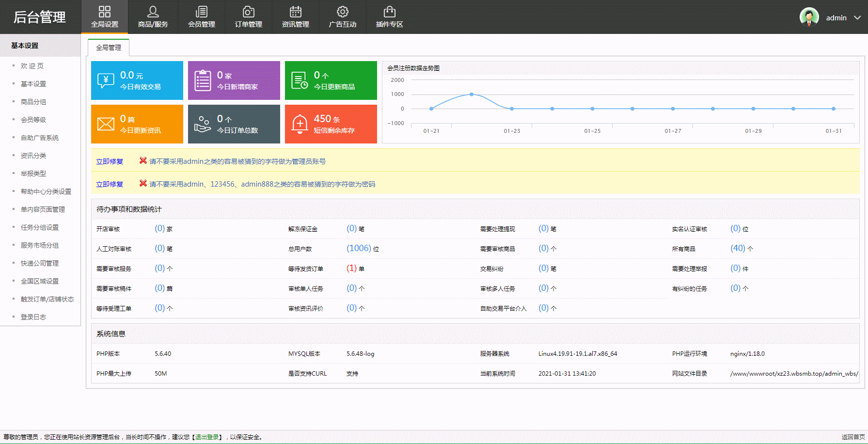Click the admin avatar picture
Viewport: 868px width, 444px height.
[x=809, y=17]
